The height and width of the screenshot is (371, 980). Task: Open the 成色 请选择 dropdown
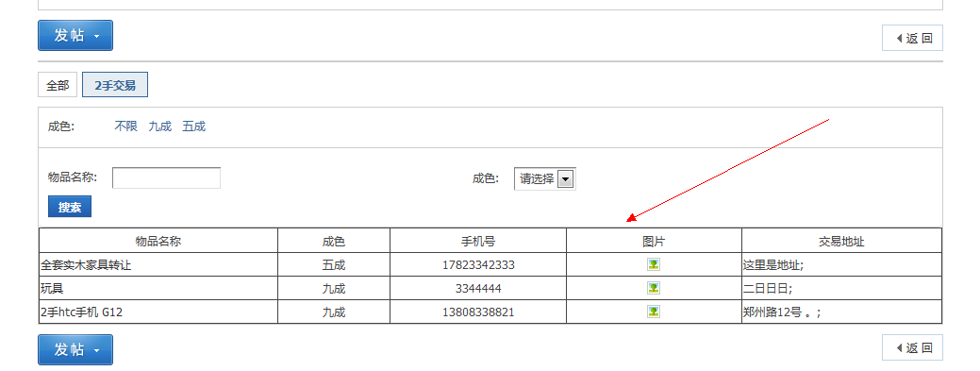click(545, 179)
